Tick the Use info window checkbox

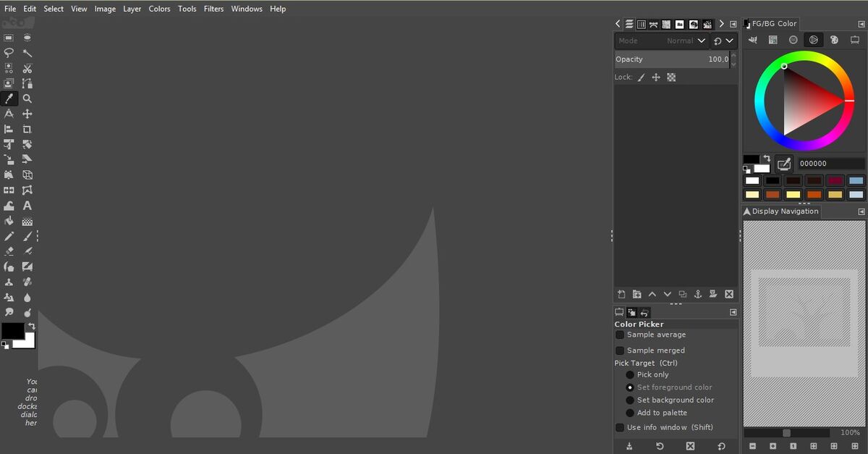(x=620, y=427)
